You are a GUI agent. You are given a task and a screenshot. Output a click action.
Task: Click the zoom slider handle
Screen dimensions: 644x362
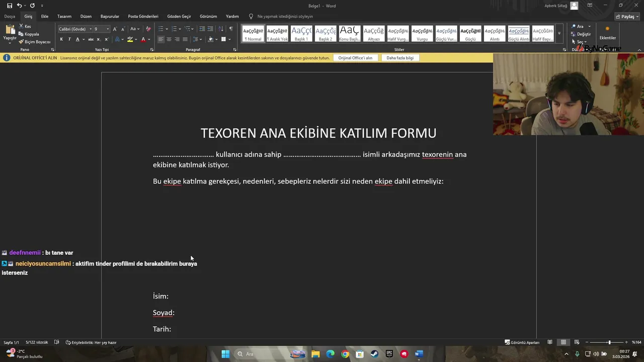(609, 342)
